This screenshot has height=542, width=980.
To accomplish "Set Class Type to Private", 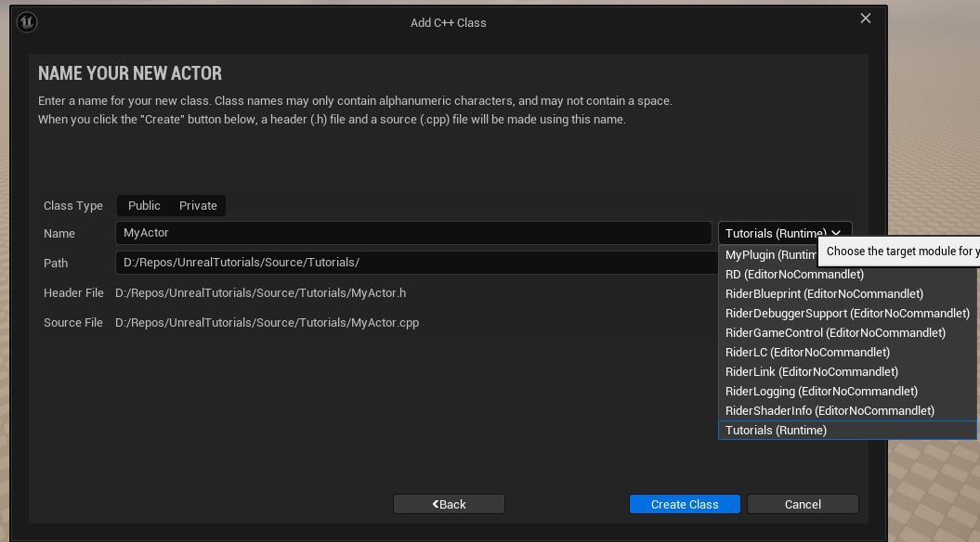I will 198,205.
